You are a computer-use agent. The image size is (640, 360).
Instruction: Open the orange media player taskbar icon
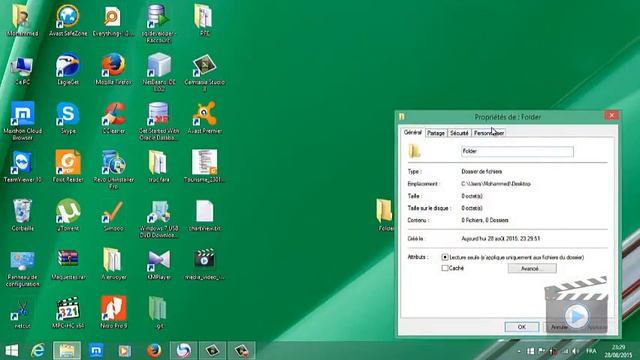(124, 351)
